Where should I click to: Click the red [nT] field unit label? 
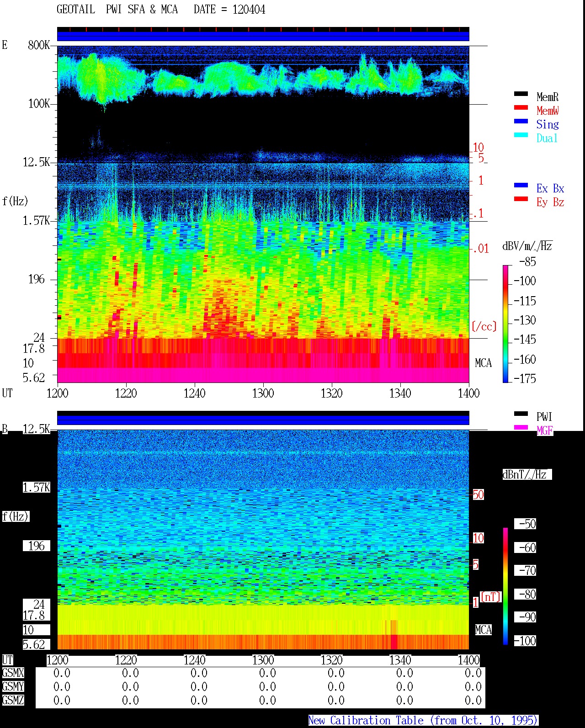(x=491, y=597)
